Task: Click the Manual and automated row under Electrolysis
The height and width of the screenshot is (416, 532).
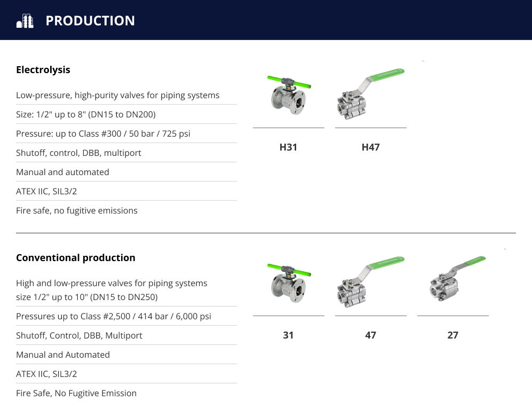Action: (x=126, y=172)
